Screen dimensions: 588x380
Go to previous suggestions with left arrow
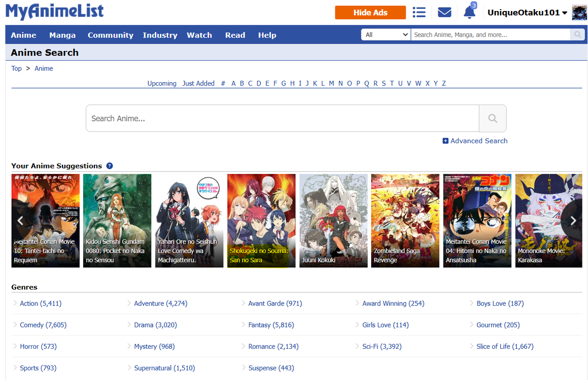click(20, 221)
